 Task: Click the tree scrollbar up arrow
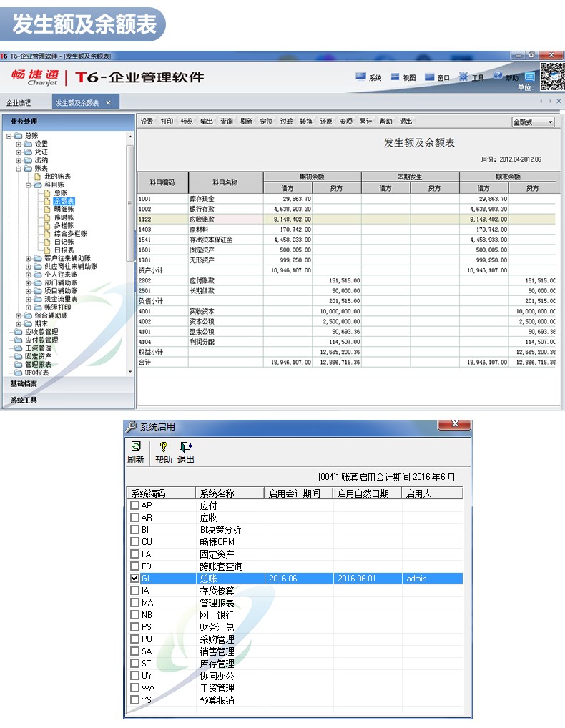pyautogui.click(x=130, y=136)
